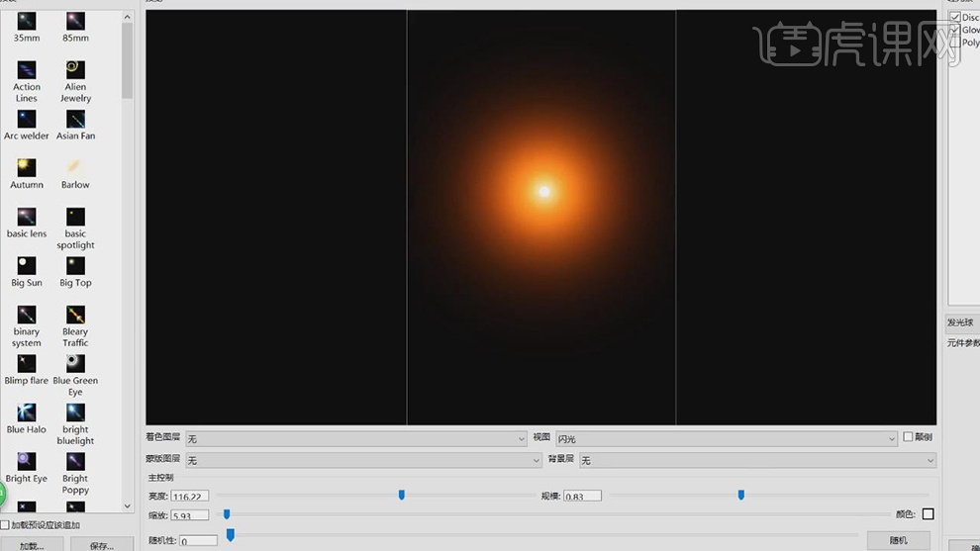The image size is (980, 551).
Task: Open the 着色图层 dropdown
Action: pyautogui.click(x=356, y=439)
